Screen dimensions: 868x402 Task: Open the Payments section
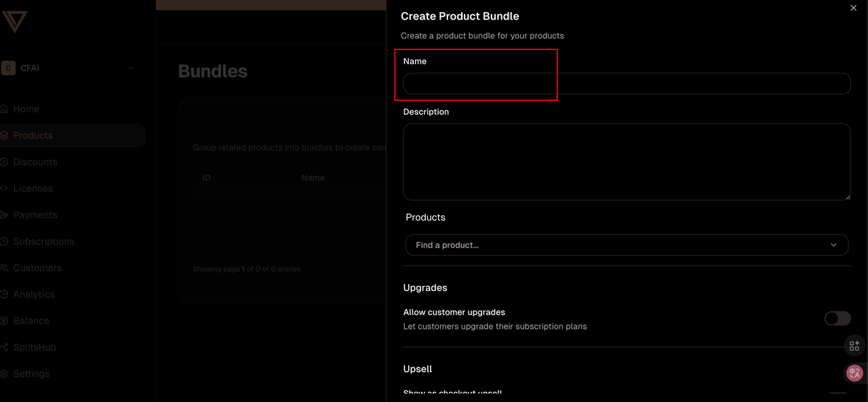click(x=35, y=214)
